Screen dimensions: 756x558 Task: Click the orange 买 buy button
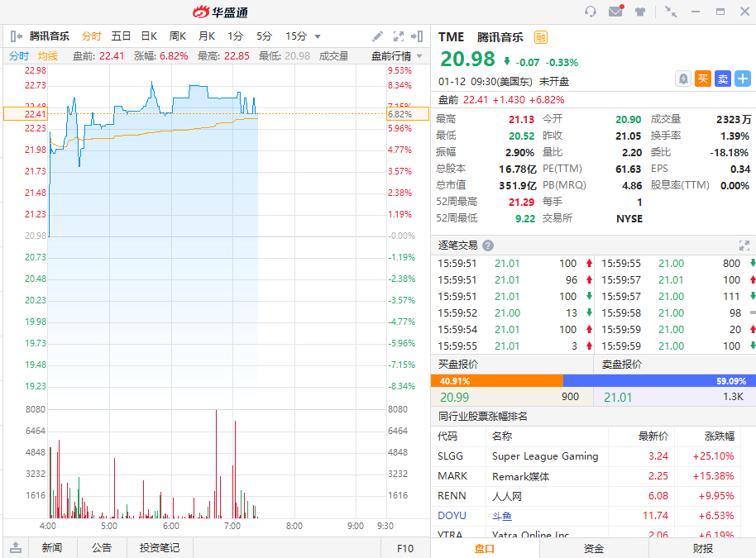[x=703, y=79]
